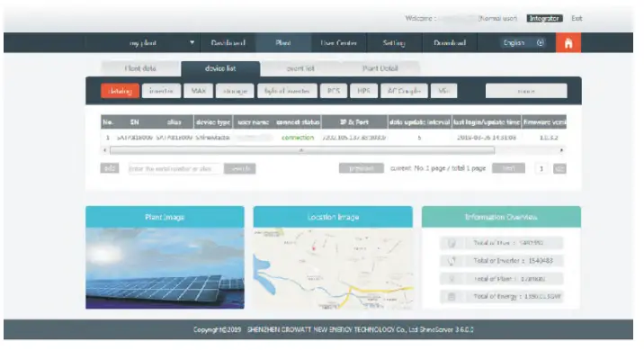The image size is (644, 350).
Task: Click the wide button right of the device filters
Action: (526, 91)
